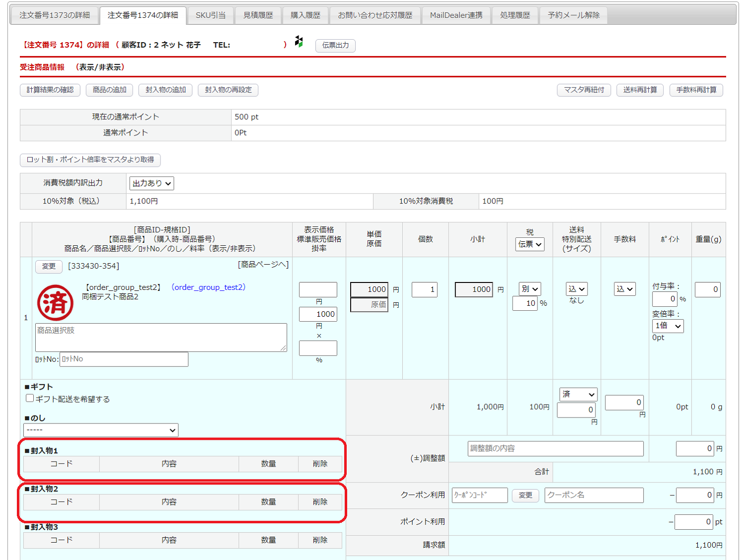The width and height of the screenshot is (745, 560).
Task: Focus the ロットNo input field
Action: click(124, 359)
